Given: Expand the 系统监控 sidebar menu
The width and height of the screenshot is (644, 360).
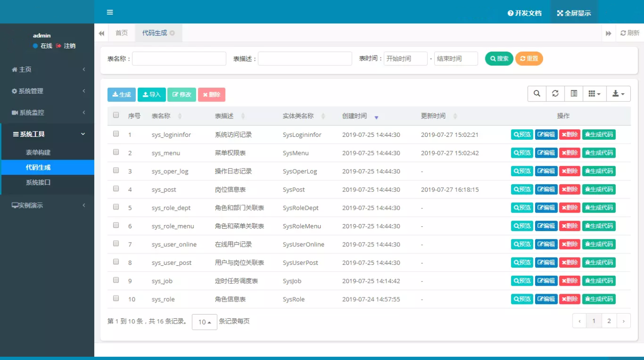Looking at the screenshot, I should [x=47, y=113].
